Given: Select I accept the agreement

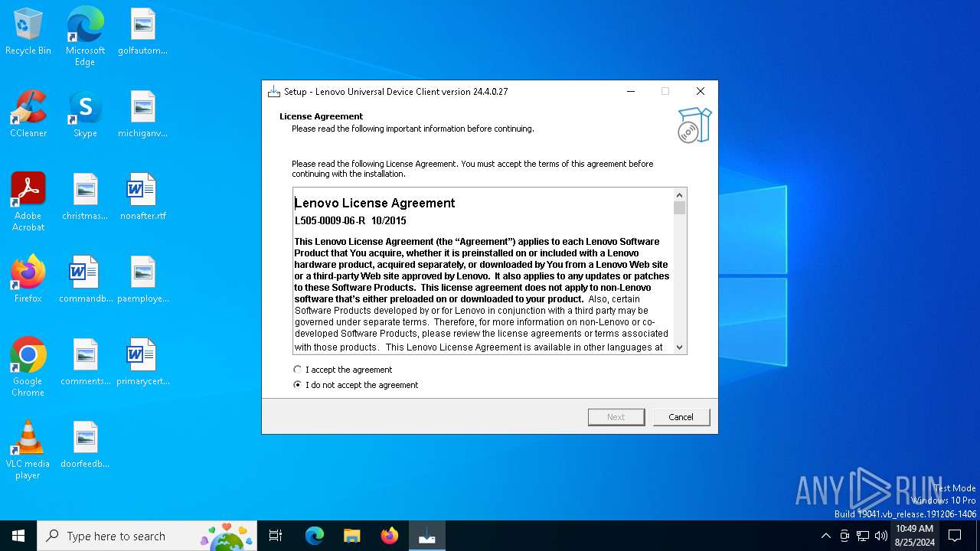Looking at the screenshot, I should point(343,370).
